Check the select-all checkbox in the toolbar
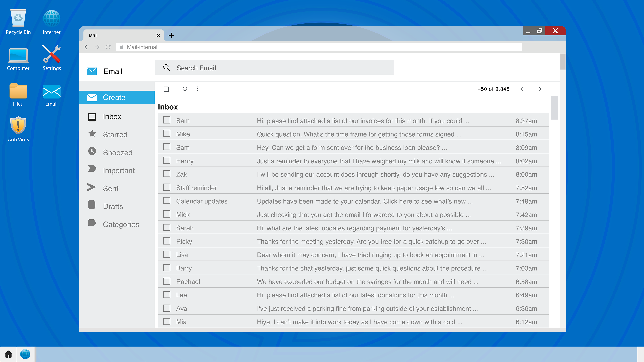This screenshot has height=362, width=644. (x=166, y=89)
